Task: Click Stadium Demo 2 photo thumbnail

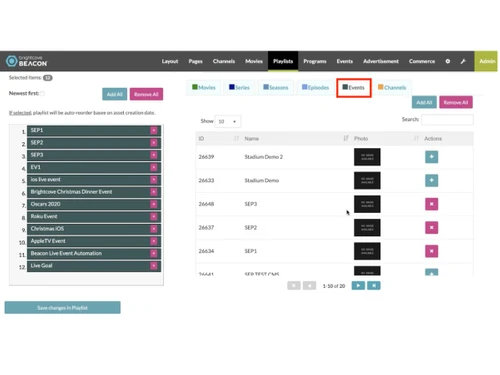Action: click(x=367, y=157)
